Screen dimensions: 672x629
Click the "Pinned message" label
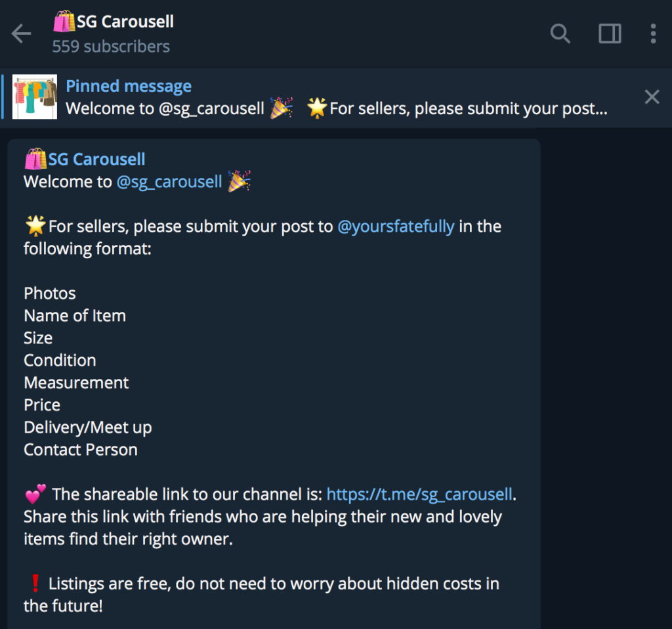point(129,86)
